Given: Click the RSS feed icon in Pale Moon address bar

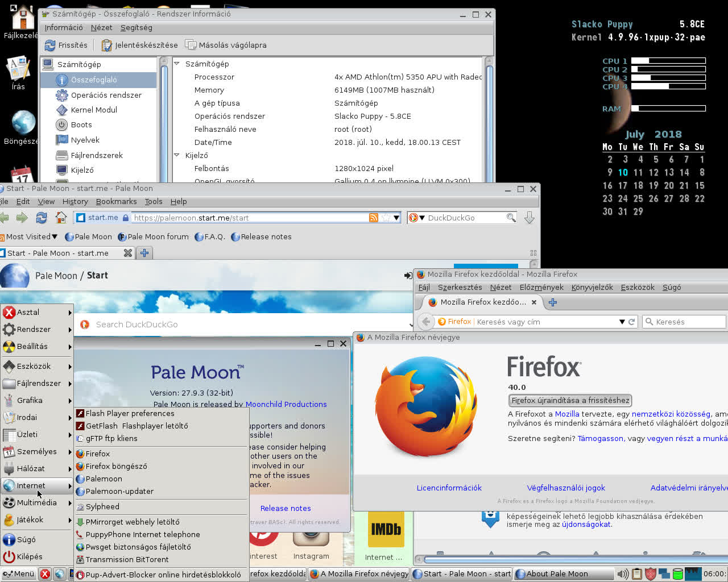Looking at the screenshot, I should coord(374,218).
